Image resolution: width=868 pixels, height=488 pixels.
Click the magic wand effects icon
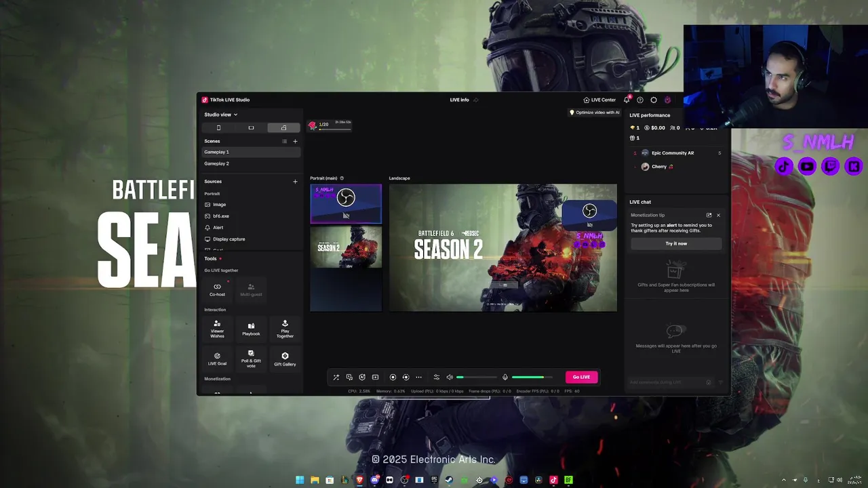click(336, 377)
